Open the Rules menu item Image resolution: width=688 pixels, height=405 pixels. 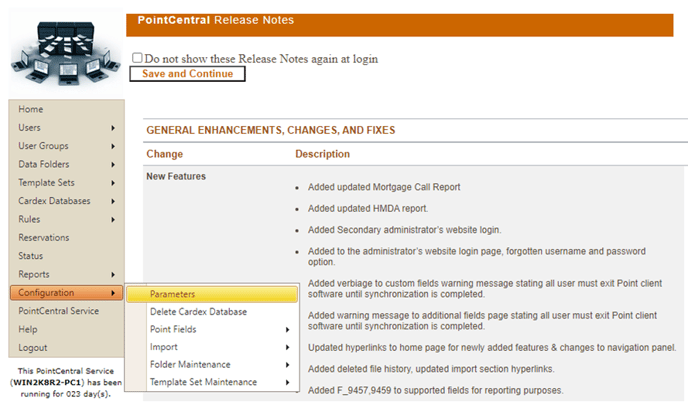point(29,219)
